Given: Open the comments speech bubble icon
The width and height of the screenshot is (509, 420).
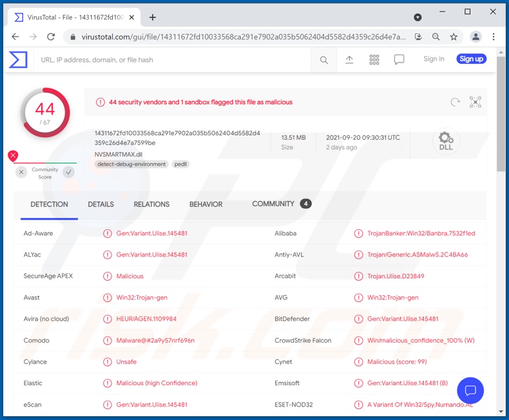Looking at the screenshot, I should coord(399,60).
